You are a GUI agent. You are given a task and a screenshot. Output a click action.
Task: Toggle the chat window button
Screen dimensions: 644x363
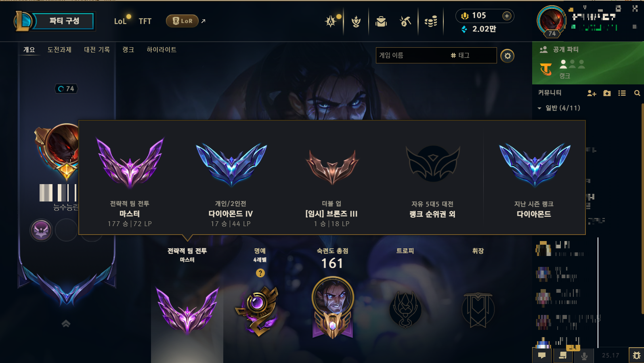coord(542,356)
